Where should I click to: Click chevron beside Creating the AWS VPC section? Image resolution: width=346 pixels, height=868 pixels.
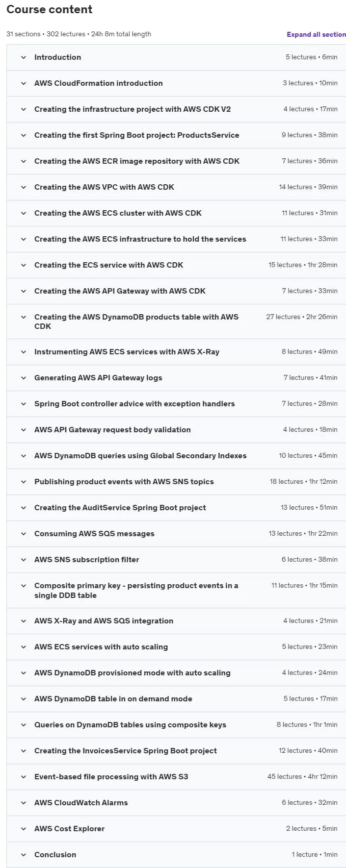pos(24,187)
